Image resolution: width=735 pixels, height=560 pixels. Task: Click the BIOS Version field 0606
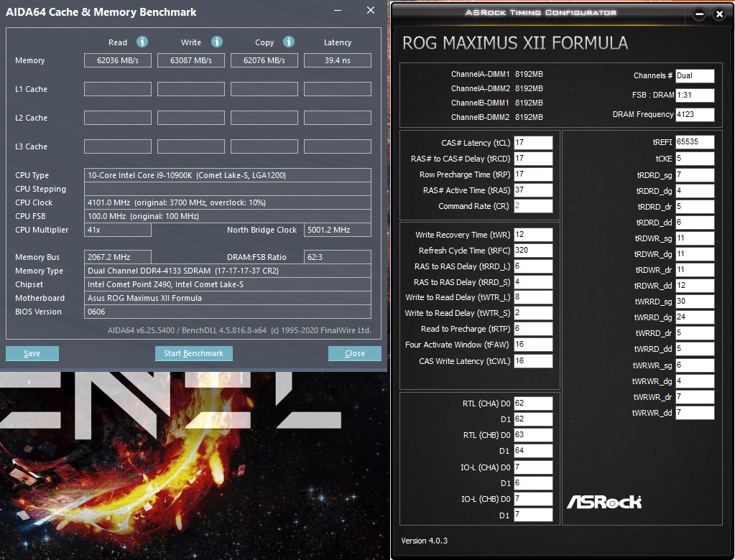(x=227, y=312)
